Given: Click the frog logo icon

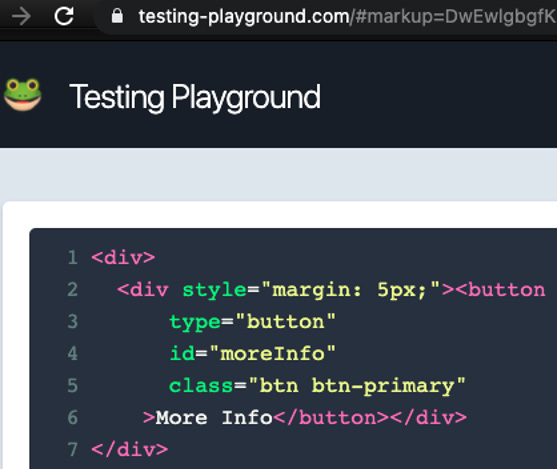Looking at the screenshot, I should click(22, 94).
